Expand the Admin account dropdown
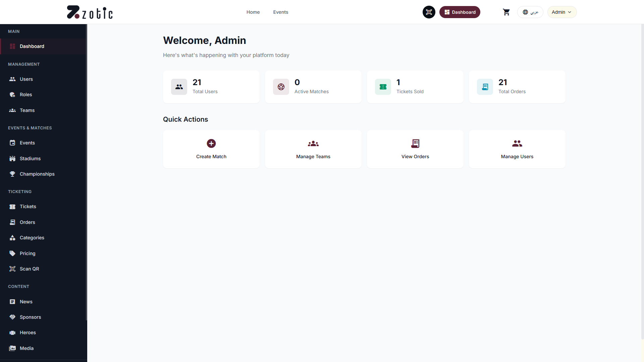This screenshot has height=362, width=644. coord(561,12)
